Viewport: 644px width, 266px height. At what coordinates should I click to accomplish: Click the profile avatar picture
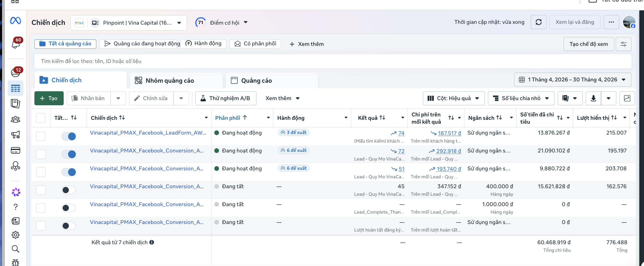(629, 22)
